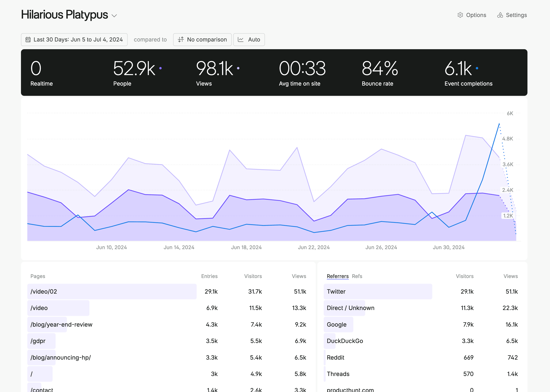
Task: Select the Referrers tab
Action: tap(338, 276)
